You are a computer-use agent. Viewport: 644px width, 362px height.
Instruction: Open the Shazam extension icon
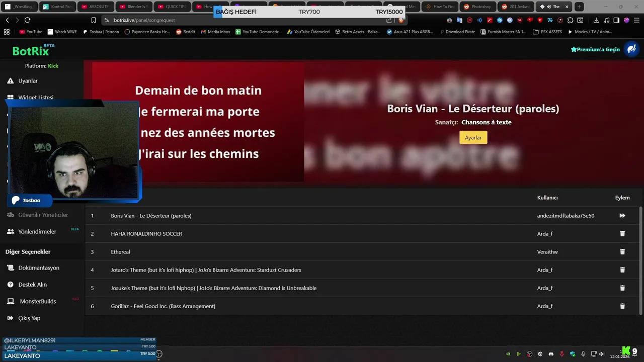[x=500, y=20]
